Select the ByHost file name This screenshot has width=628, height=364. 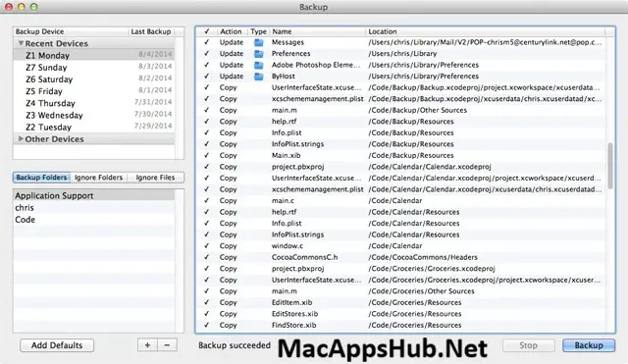[x=284, y=77]
